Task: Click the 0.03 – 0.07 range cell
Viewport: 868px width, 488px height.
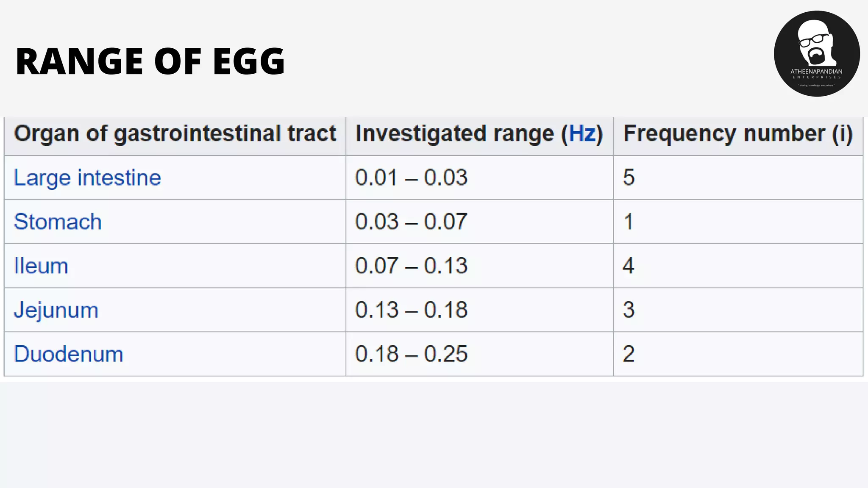Action: coord(411,222)
